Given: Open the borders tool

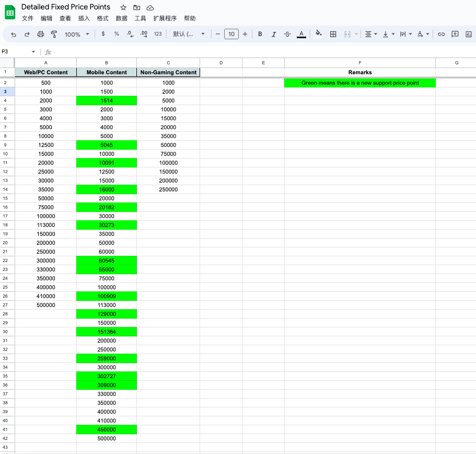Looking at the screenshot, I should pyautogui.click(x=333, y=34).
